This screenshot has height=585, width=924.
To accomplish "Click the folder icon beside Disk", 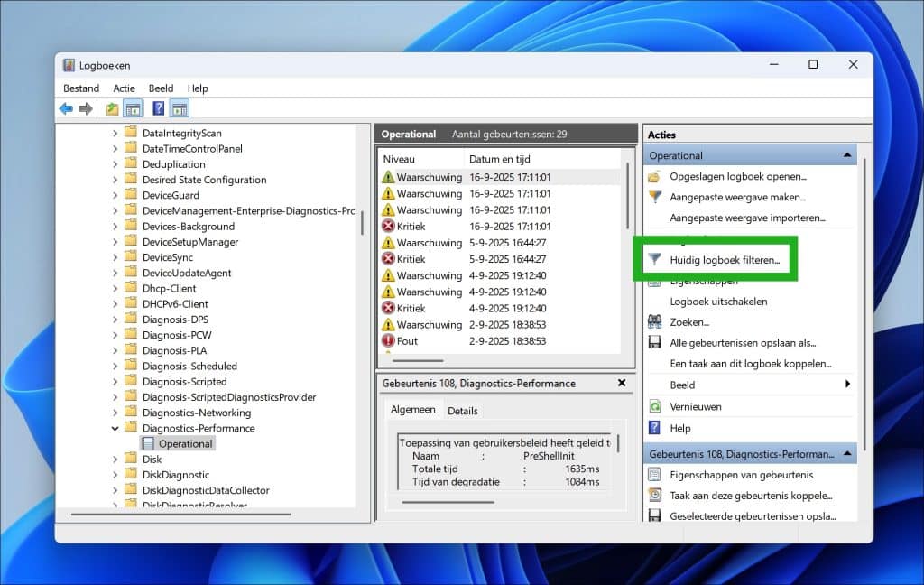I will click(x=131, y=459).
